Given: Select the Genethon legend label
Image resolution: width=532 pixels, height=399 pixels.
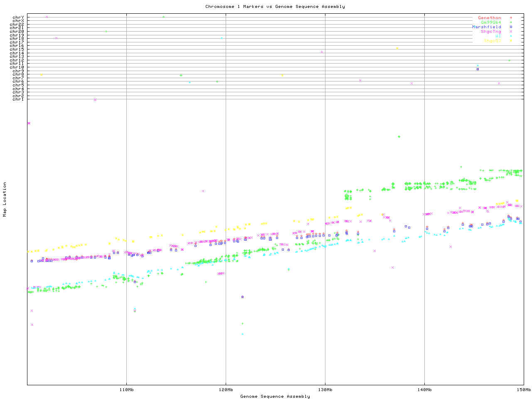Looking at the screenshot, I should (489, 18).
